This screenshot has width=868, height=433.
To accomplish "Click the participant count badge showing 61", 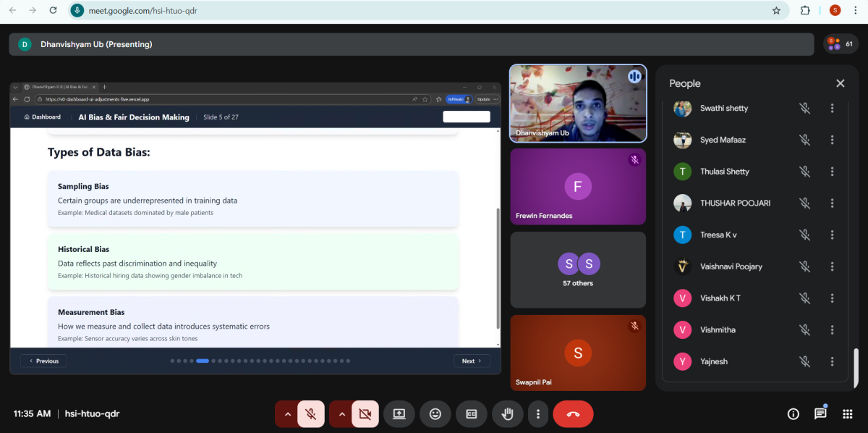I will (841, 44).
